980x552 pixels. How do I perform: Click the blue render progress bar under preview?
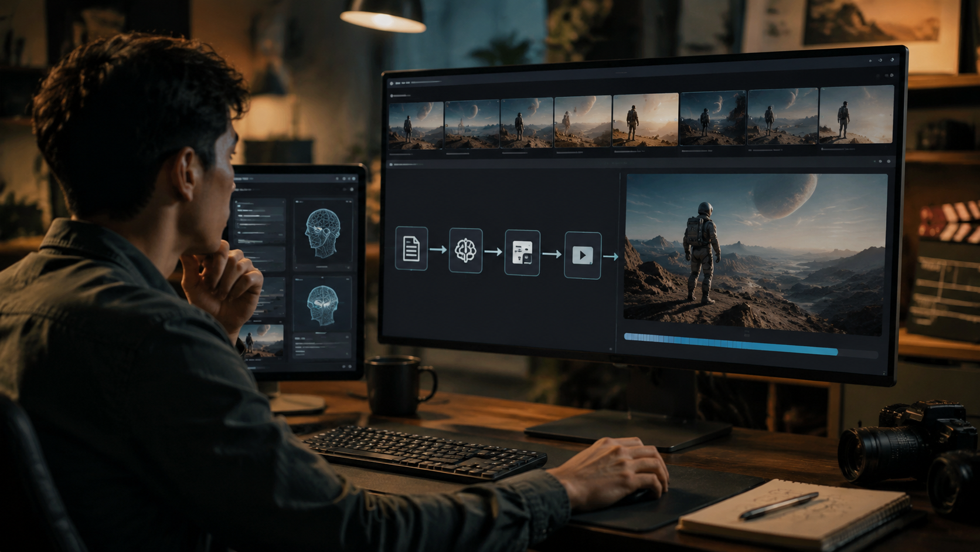pos(731,344)
